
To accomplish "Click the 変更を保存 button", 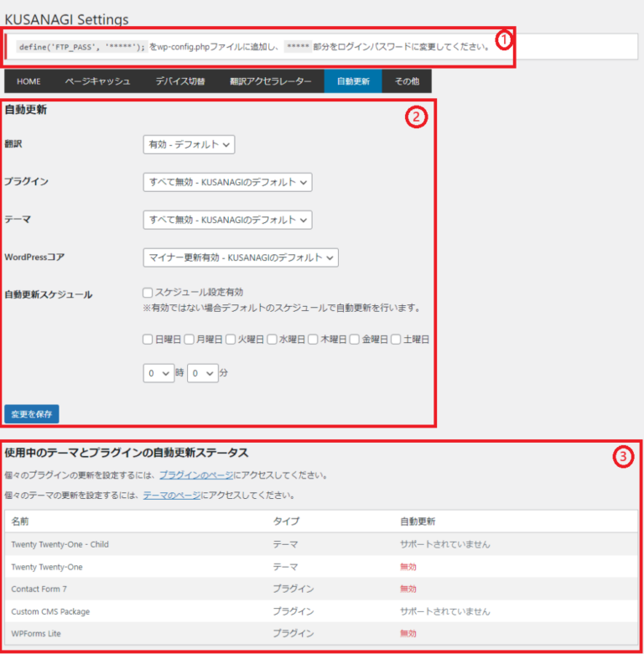I will [32, 414].
